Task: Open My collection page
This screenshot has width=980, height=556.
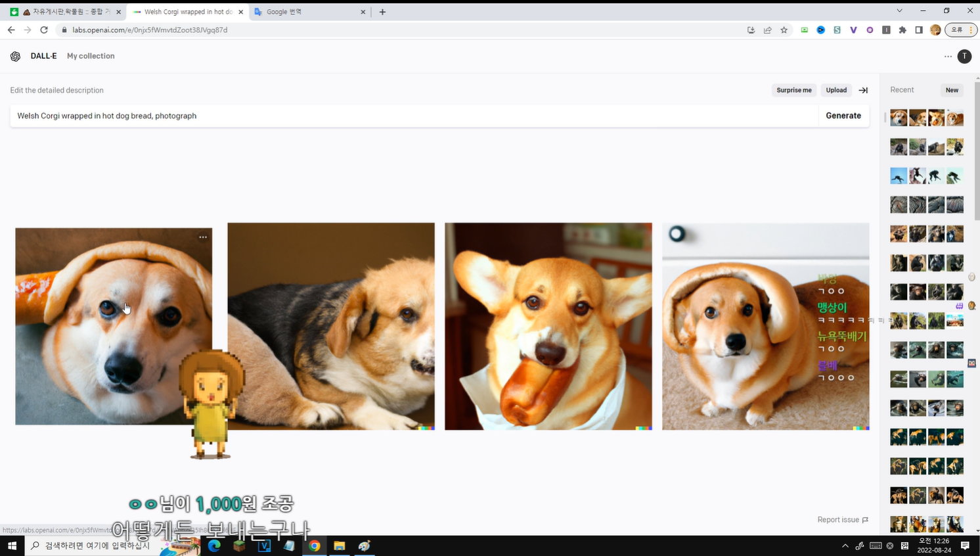Action: tap(91, 57)
